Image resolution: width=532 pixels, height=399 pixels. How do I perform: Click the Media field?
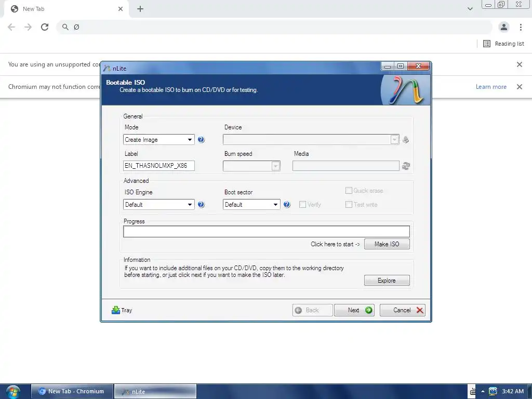point(345,166)
